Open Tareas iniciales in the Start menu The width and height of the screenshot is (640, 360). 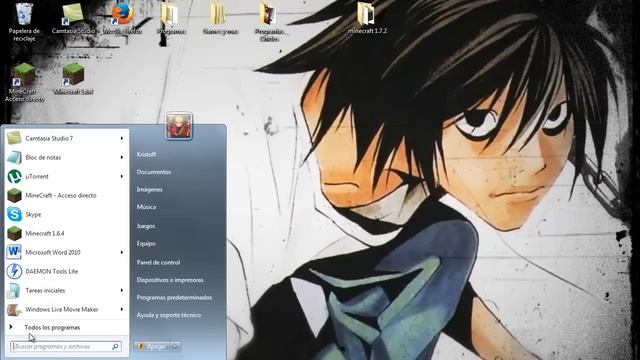click(x=66, y=290)
